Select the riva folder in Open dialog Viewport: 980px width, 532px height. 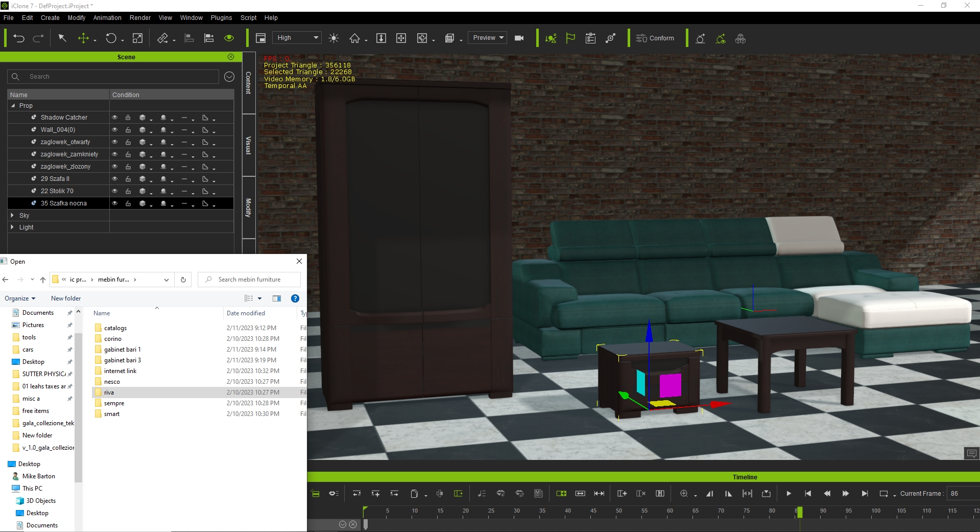coord(109,392)
